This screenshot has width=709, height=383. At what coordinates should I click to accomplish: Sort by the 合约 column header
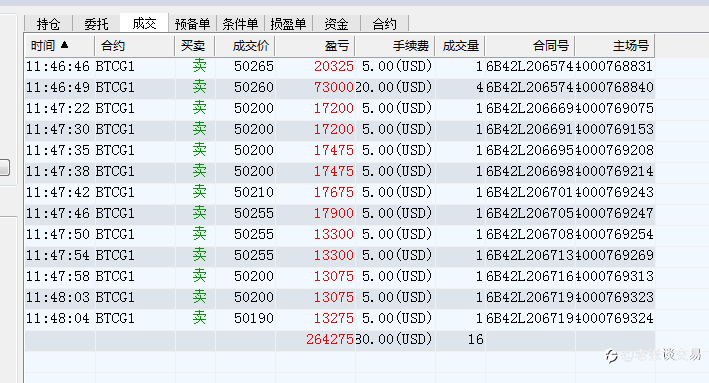(x=134, y=46)
